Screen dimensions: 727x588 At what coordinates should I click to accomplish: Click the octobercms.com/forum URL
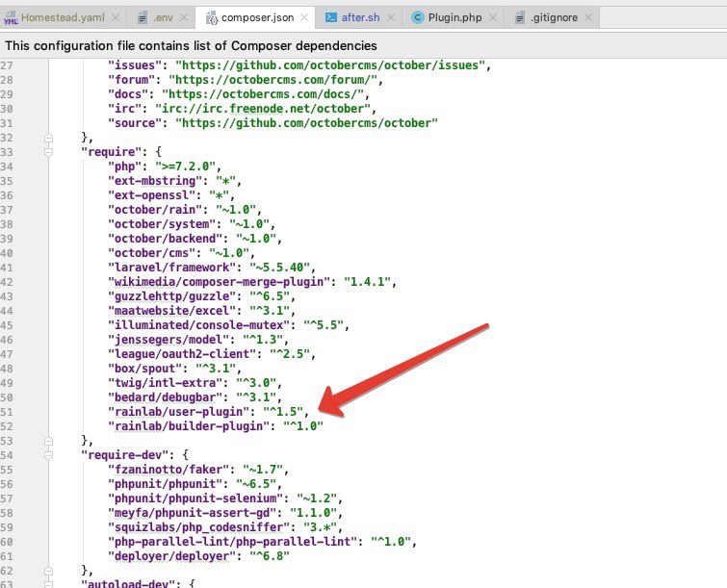[273, 80]
